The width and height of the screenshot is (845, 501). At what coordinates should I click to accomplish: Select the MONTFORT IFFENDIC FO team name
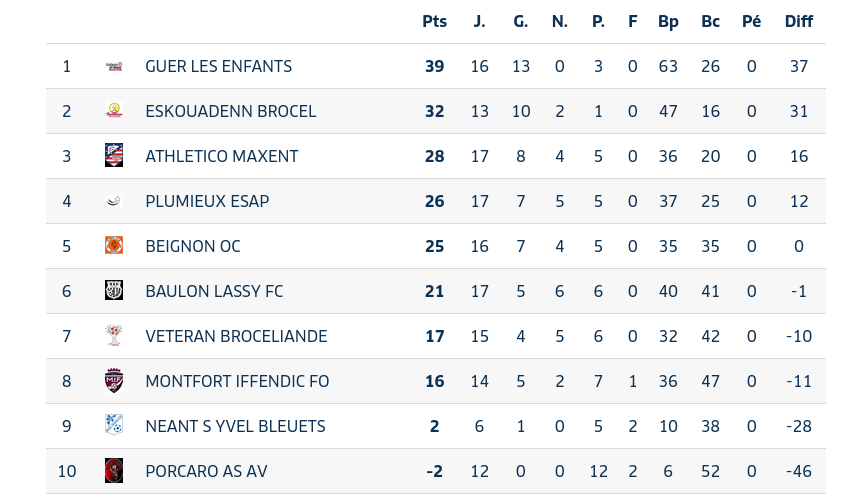pos(237,381)
